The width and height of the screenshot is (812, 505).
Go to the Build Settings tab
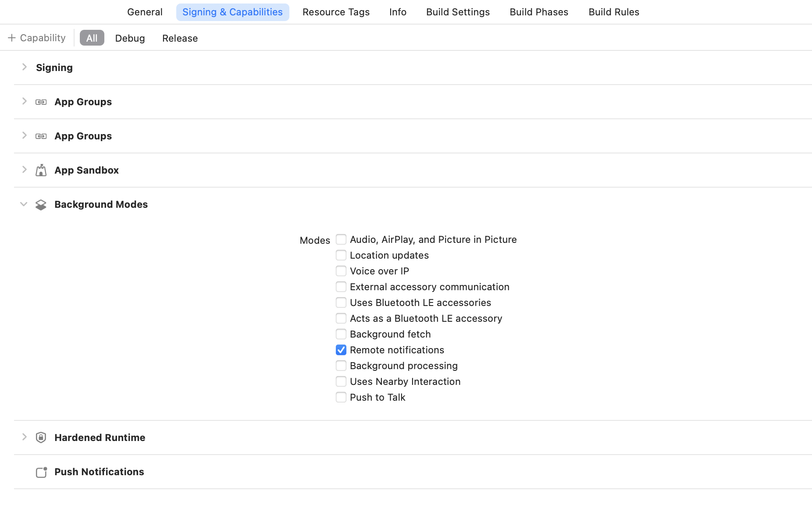tap(458, 12)
